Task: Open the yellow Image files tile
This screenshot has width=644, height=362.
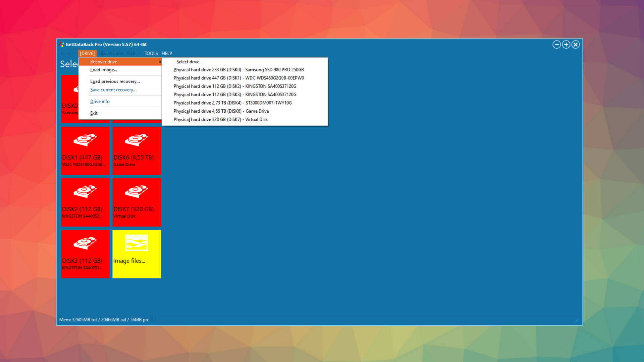Action: point(137,254)
